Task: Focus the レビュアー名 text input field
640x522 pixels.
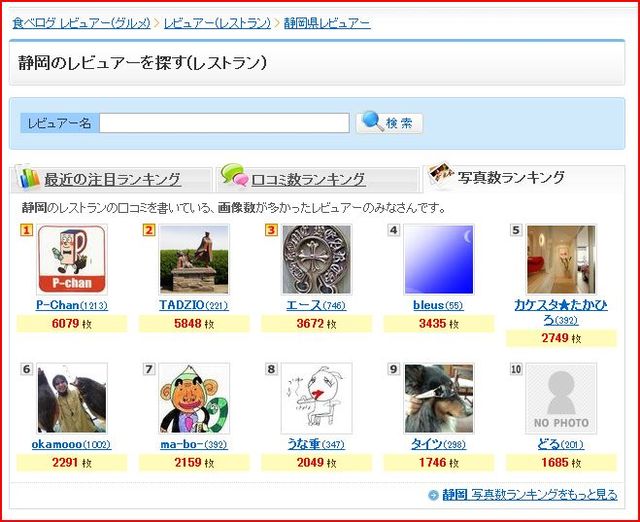Action: (x=224, y=123)
